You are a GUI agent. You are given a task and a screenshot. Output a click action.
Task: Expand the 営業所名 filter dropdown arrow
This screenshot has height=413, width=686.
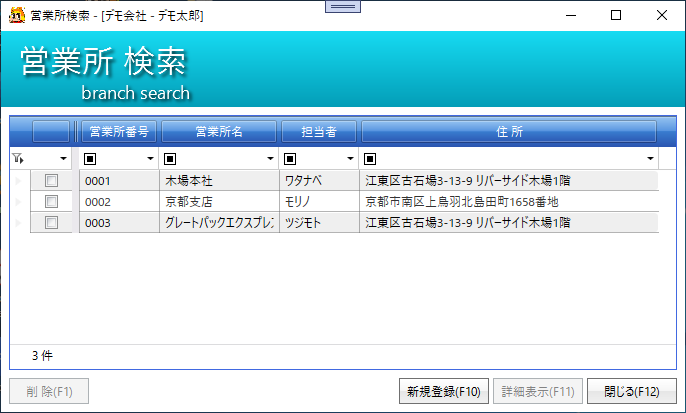pos(271,159)
